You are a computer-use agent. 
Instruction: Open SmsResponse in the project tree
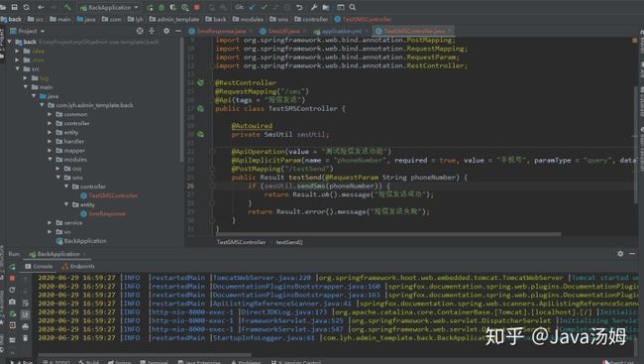[103, 214]
